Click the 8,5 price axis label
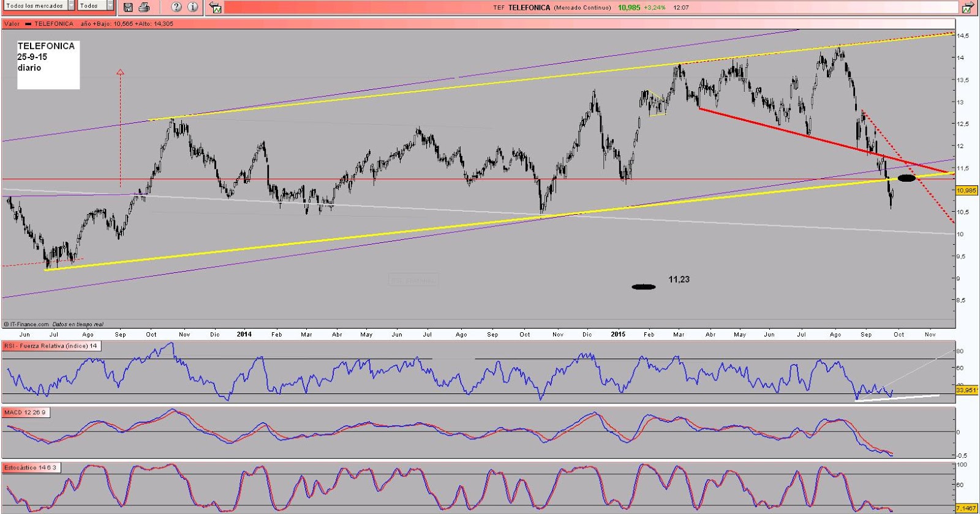Viewport: 980px width, 514px height. pyautogui.click(x=962, y=300)
